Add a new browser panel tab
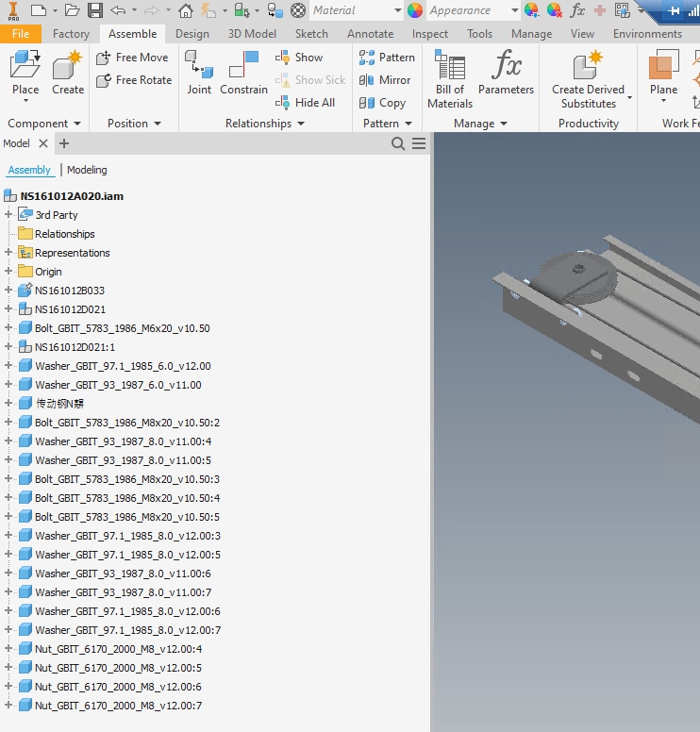The height and width of the screenshot is (732, 700). [64, 143]
